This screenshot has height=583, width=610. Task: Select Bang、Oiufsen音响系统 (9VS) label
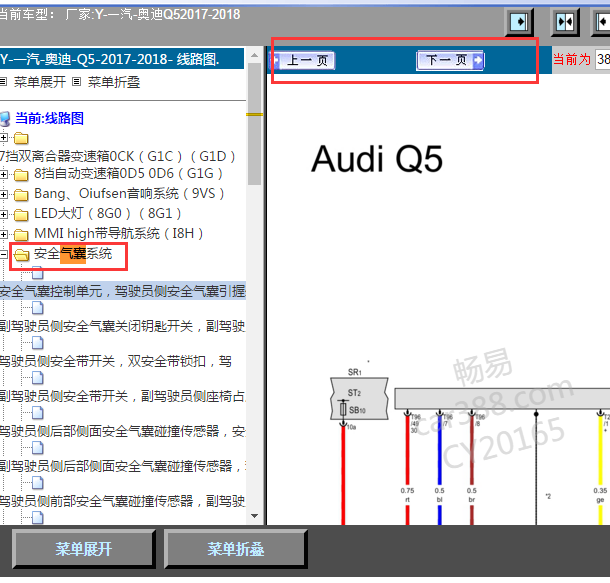pos(129,193)
